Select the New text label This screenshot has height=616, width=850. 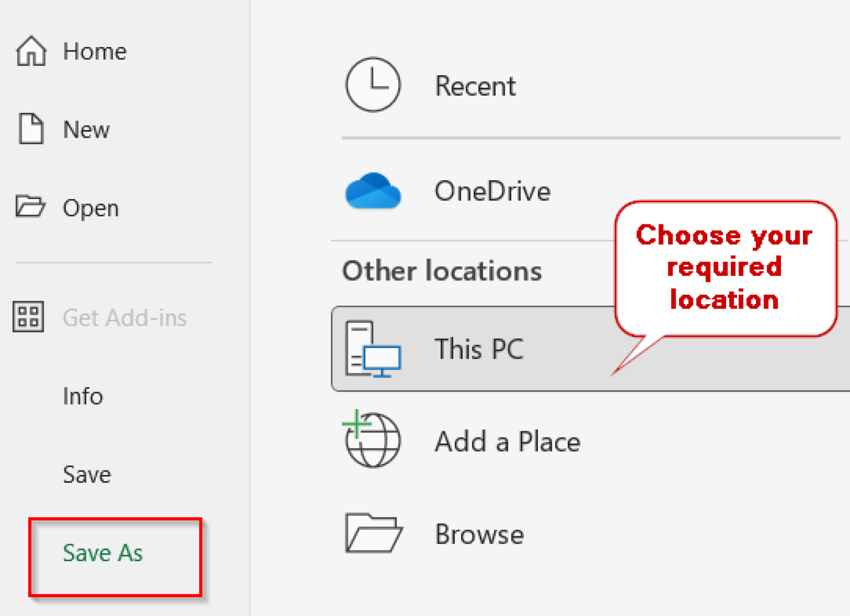point(86,129)
